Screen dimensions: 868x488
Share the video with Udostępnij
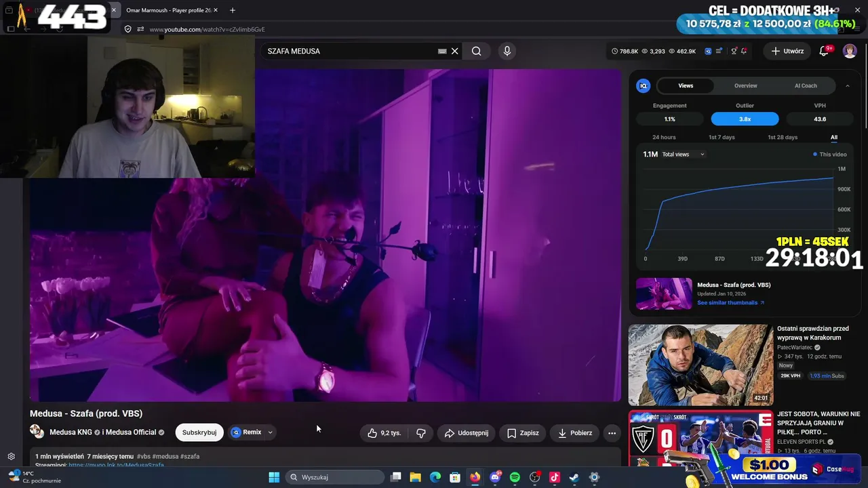pyautogui.click(x=466, y=433)
